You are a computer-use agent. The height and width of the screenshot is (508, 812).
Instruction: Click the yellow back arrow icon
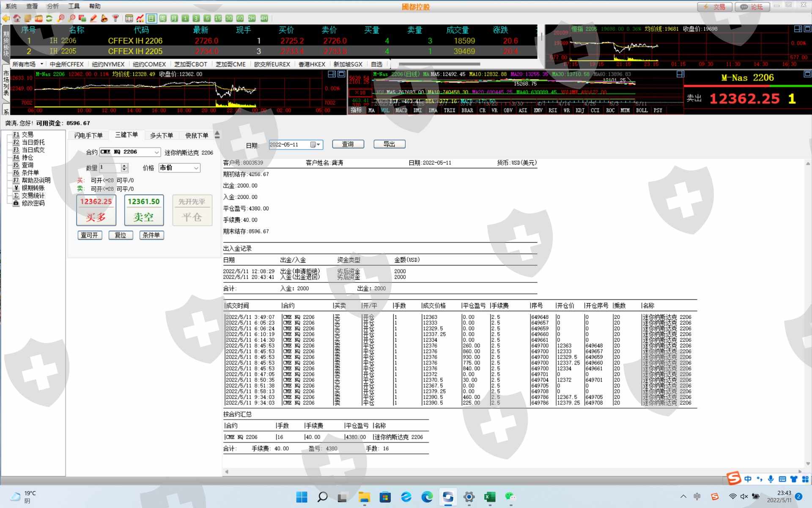click(6, 18)
